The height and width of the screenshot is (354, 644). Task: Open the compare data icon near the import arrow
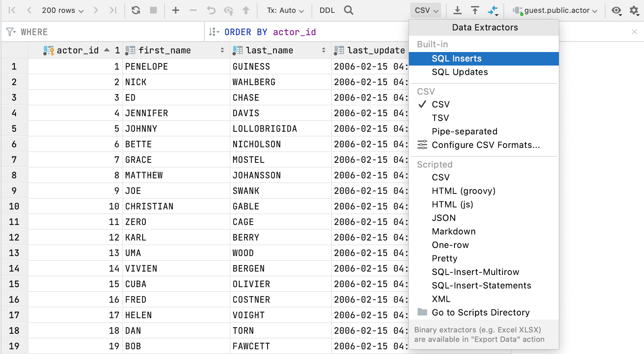click(493, 10)
